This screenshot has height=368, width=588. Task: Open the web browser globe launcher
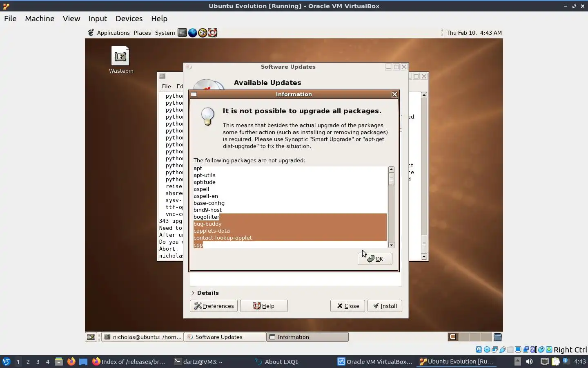click(x=192, y=33)
